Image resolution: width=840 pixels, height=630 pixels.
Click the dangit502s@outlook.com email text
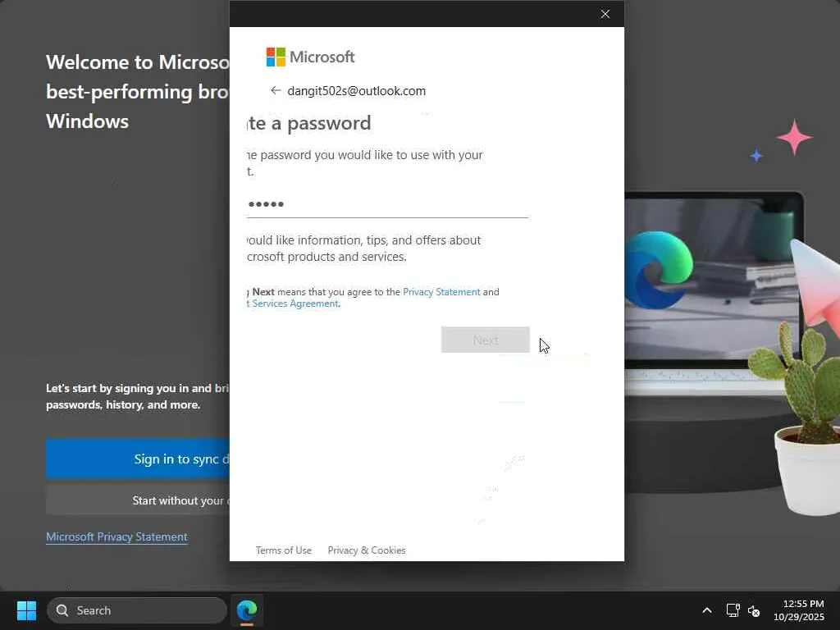(x=357, y=91)
